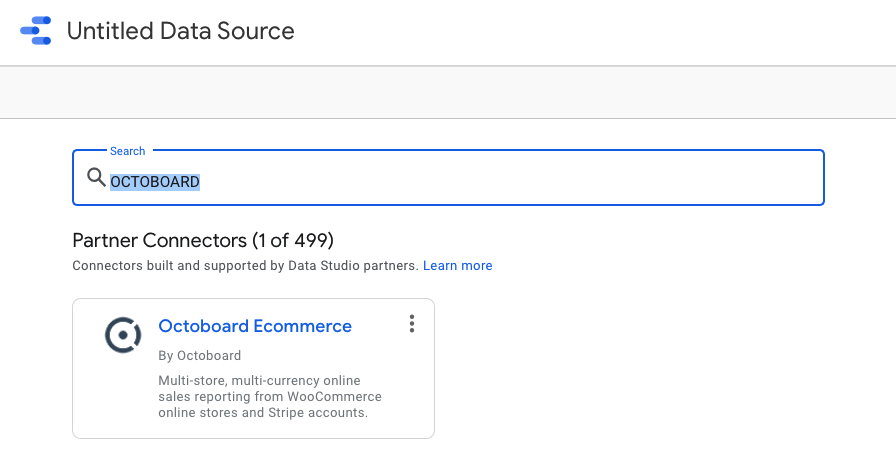The image size is (896, 456).
Task: Click the Data Studio logo icon
Action: [x=36, y=30]
